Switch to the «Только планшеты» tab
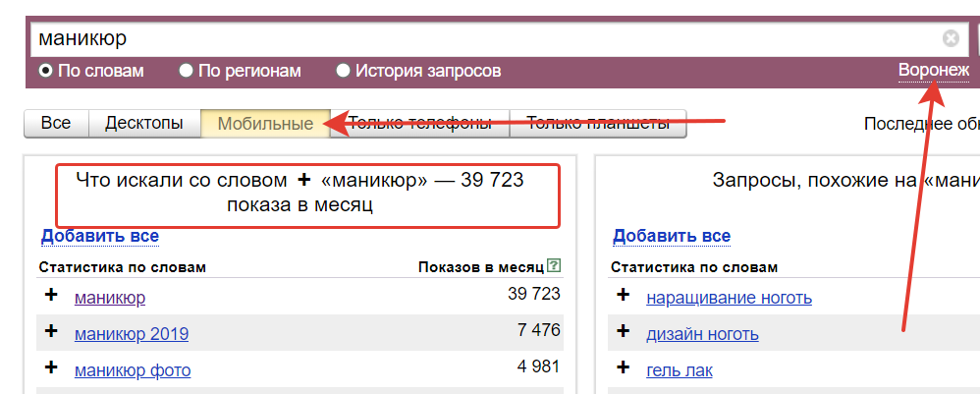Screen dimensions: 980x394 click(598, 123)
